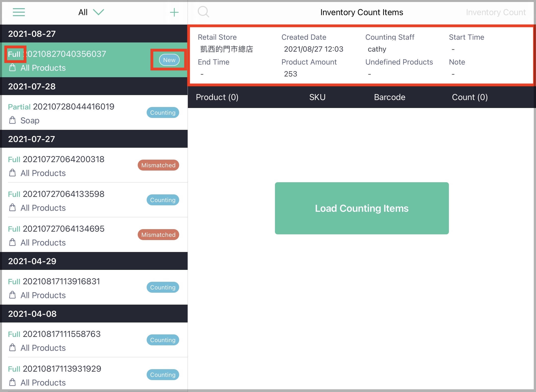Tap the Inventory Count button
536x392 pixels.
click(496, 12)
